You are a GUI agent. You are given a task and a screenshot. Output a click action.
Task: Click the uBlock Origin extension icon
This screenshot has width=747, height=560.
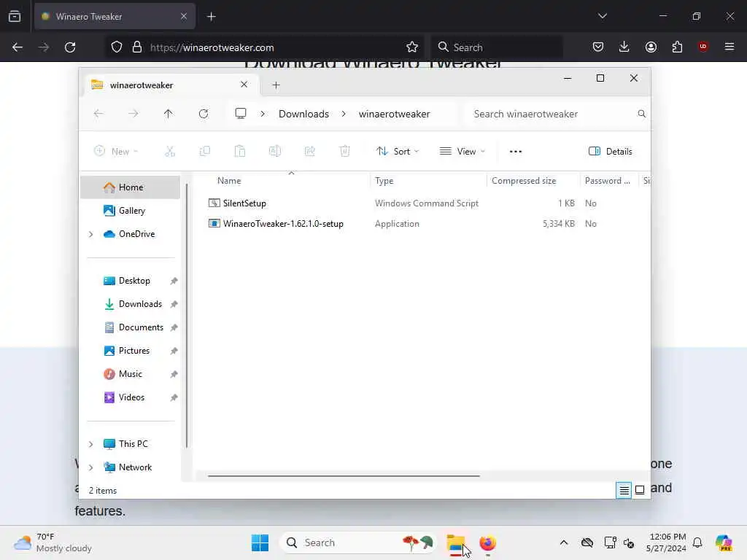tap(703, 47)
